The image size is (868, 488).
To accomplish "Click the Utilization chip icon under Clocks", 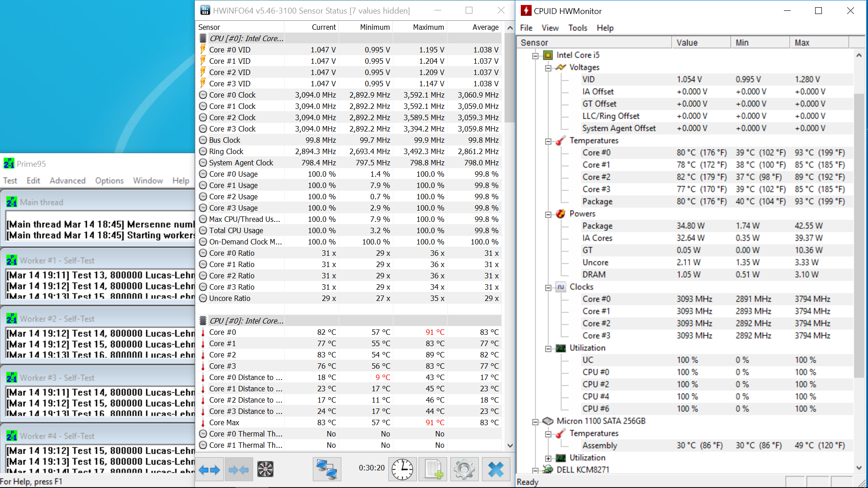I will click(x=561, y=348).
